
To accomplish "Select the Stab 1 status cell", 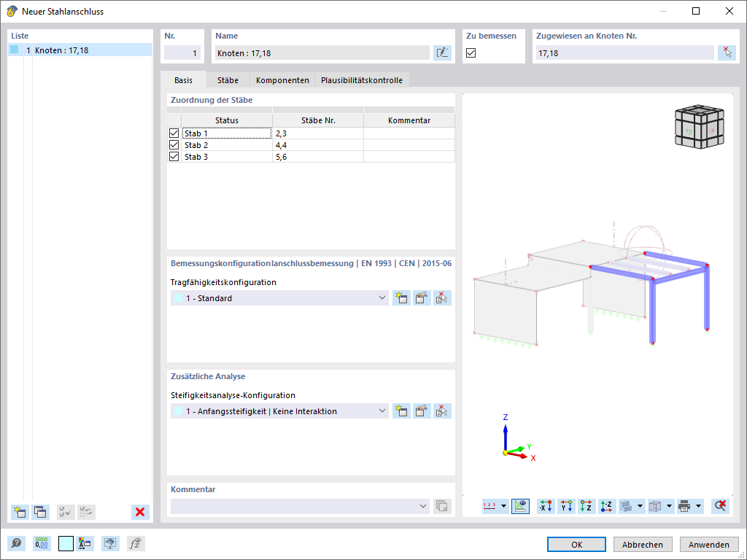I will click(227, 133).
